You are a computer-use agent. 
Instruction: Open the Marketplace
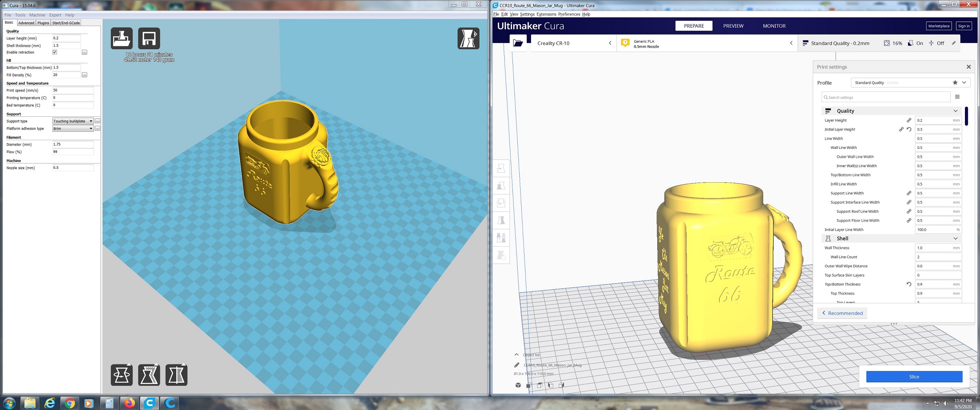point(938,26)
